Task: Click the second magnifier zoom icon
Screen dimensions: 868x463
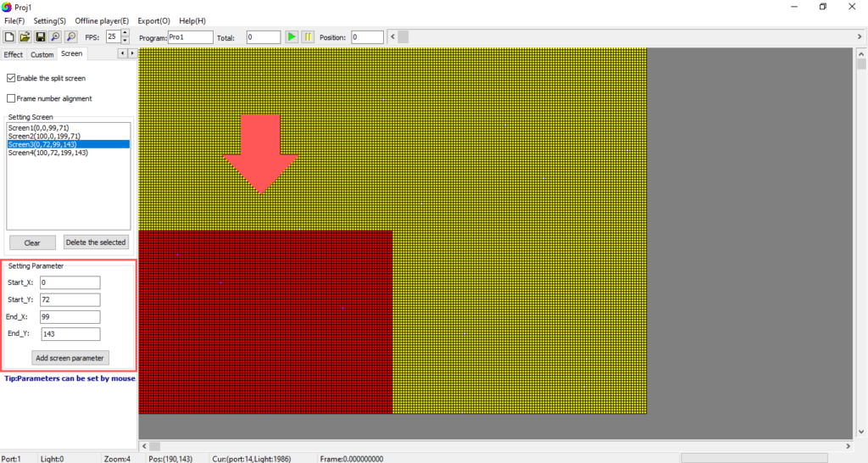Action: (x=71, y=37)
